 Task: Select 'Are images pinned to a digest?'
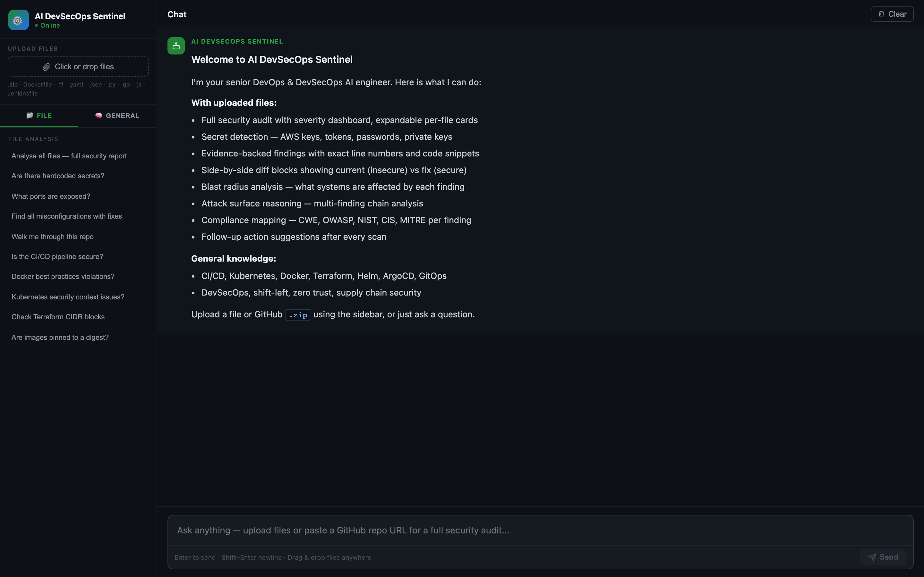[60, 338]
